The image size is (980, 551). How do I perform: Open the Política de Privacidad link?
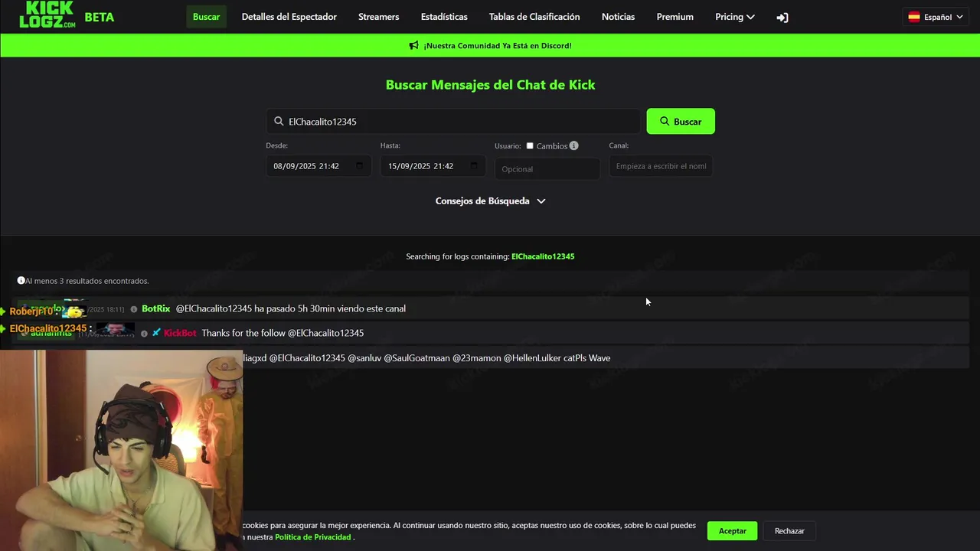312,537
